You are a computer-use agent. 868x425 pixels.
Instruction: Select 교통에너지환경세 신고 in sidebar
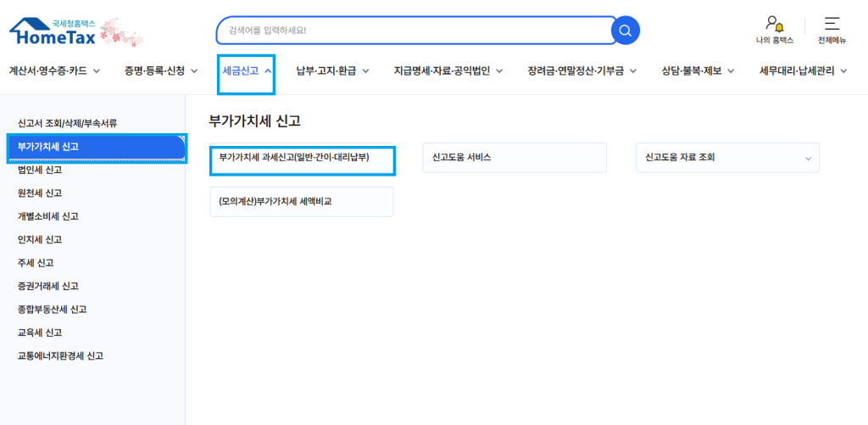point(60,355)
